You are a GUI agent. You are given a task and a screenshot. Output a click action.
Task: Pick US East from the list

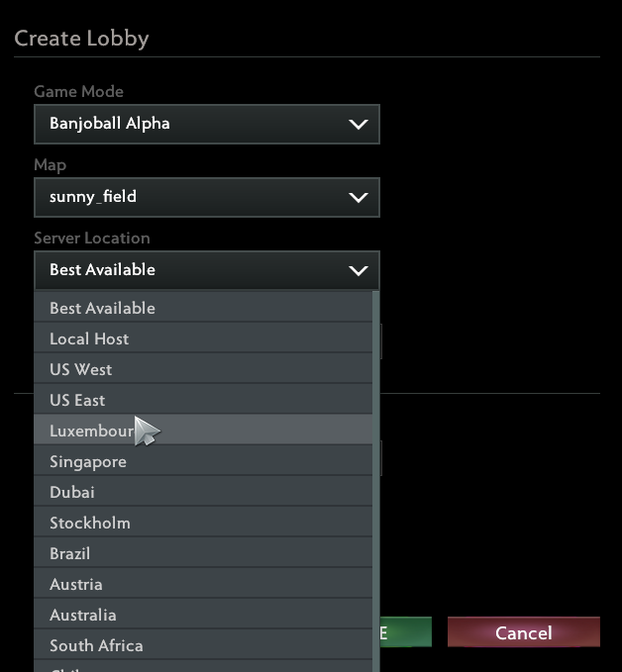[x=203, y=400]
